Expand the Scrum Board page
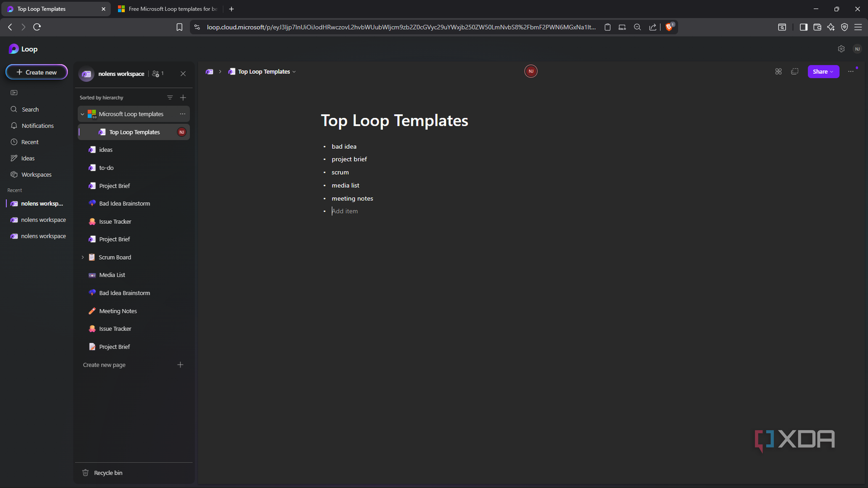This screenshot has height=488, width=868. coord(83,257)
